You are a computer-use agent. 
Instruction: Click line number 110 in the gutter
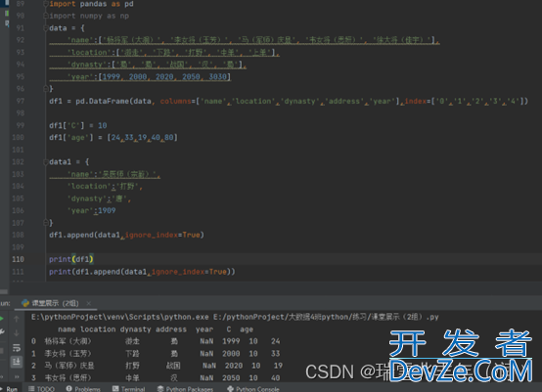pos(18,259)
